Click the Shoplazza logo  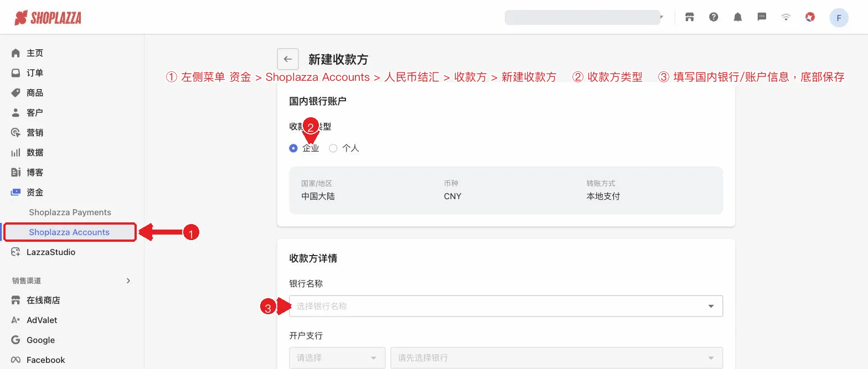click(x=48, y=18)
